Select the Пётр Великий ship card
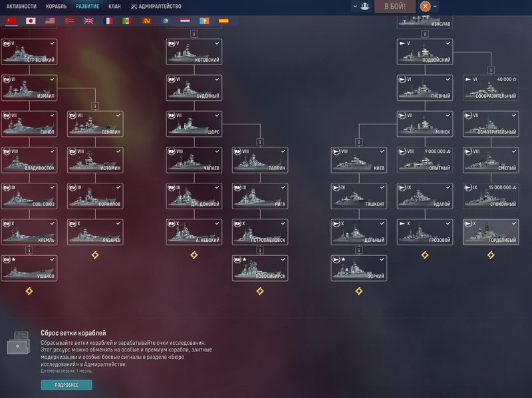Screen dimensions: 532x398 [29, 52]
